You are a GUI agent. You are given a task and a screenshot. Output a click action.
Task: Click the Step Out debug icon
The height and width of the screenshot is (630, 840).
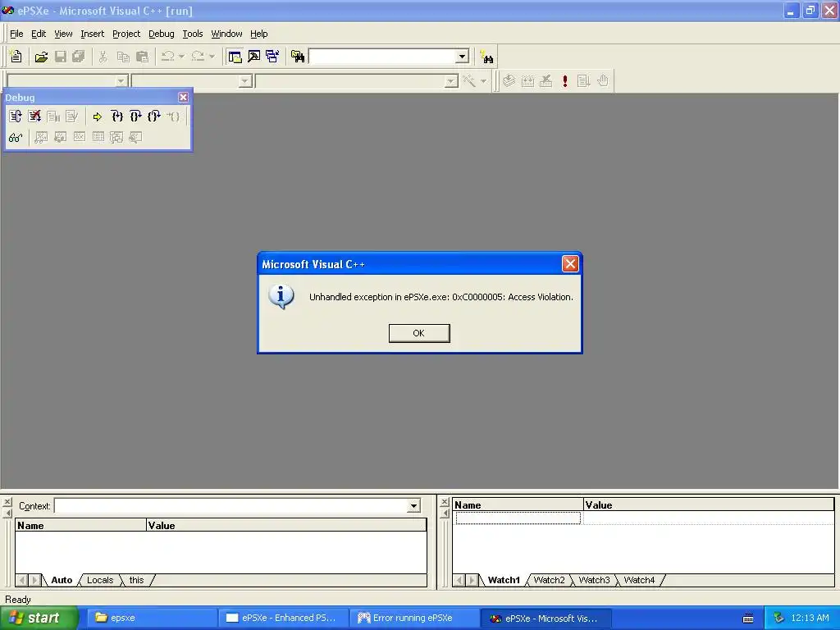coord(154,116)
